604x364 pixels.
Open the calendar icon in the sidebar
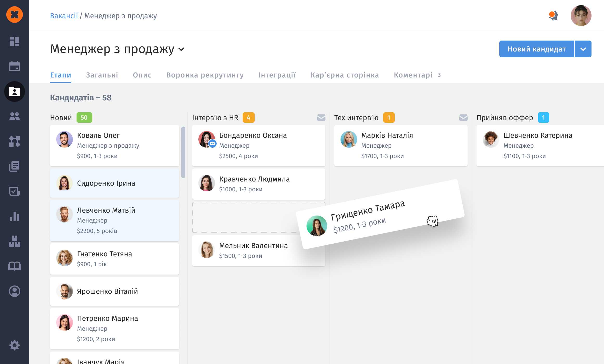pos(15,67)
